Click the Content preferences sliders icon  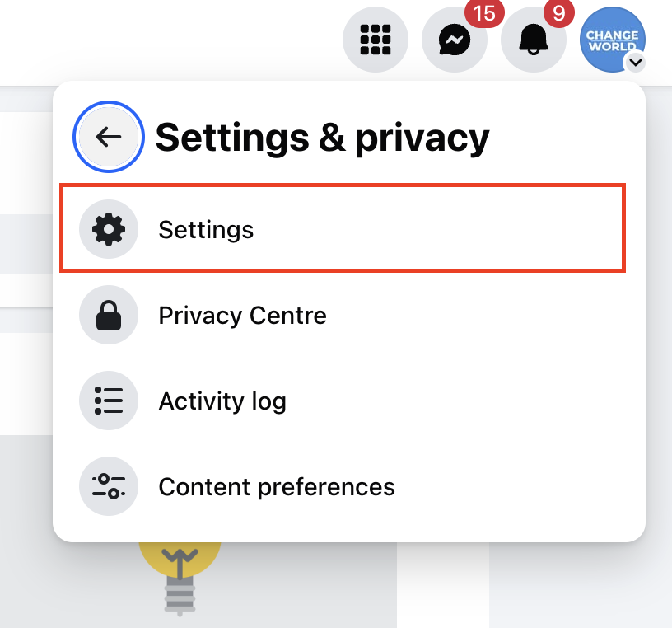pos(109,486)
